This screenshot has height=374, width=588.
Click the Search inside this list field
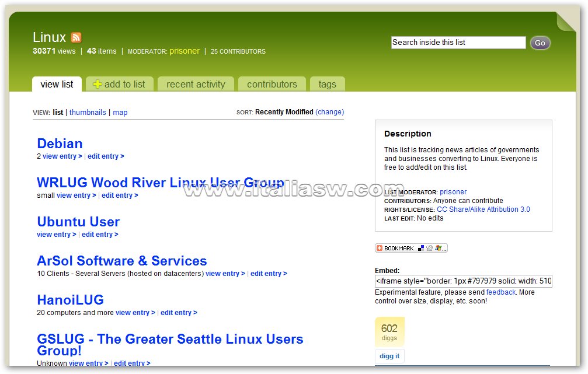(x=458, y=43)
